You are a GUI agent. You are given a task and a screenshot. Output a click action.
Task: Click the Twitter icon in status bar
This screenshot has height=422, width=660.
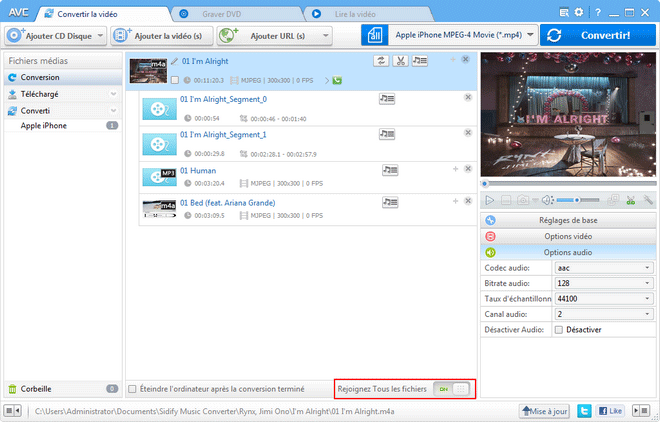tap(585, 410)
